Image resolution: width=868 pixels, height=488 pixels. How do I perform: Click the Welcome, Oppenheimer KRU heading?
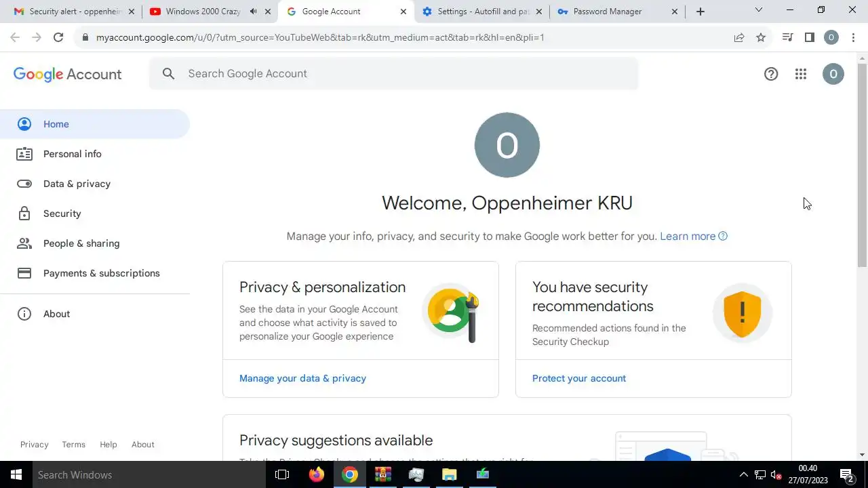pyautogui.click(x=507, y=203)
